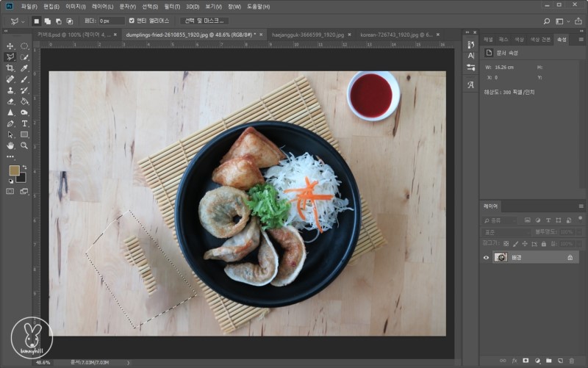Click the Eraser tool
588x368 pixels.
point(10,101)
